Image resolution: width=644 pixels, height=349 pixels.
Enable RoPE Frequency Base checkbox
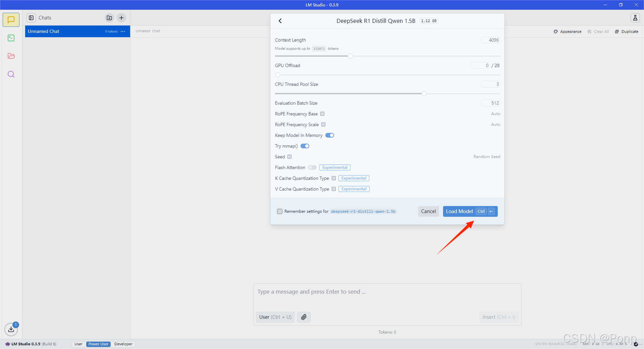[322, 114]
